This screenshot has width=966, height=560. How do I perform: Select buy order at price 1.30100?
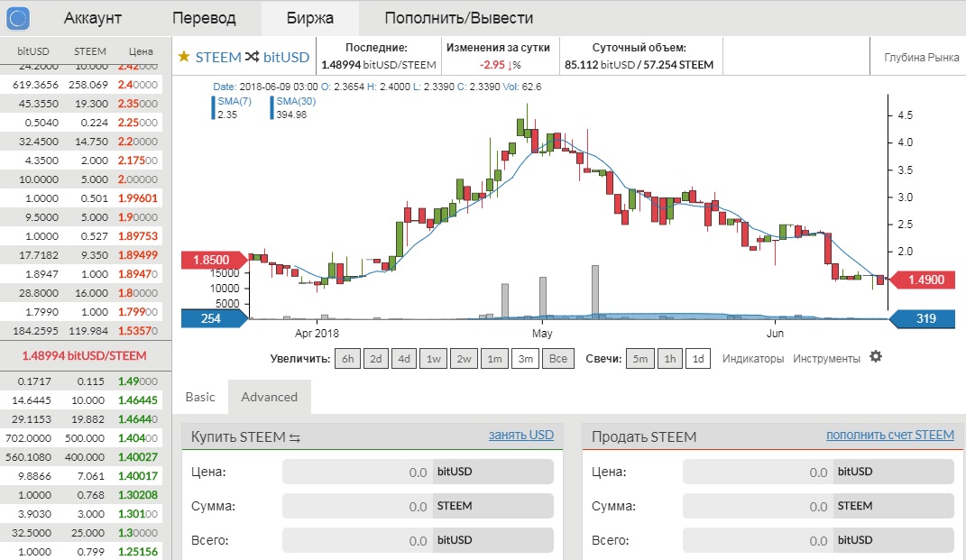[x=81, y=514]
